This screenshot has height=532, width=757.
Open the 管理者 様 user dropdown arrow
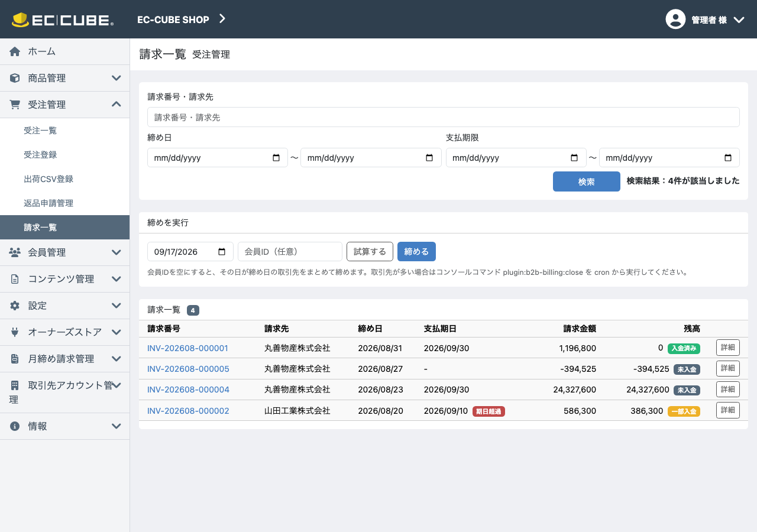click(x=739, y=20)
